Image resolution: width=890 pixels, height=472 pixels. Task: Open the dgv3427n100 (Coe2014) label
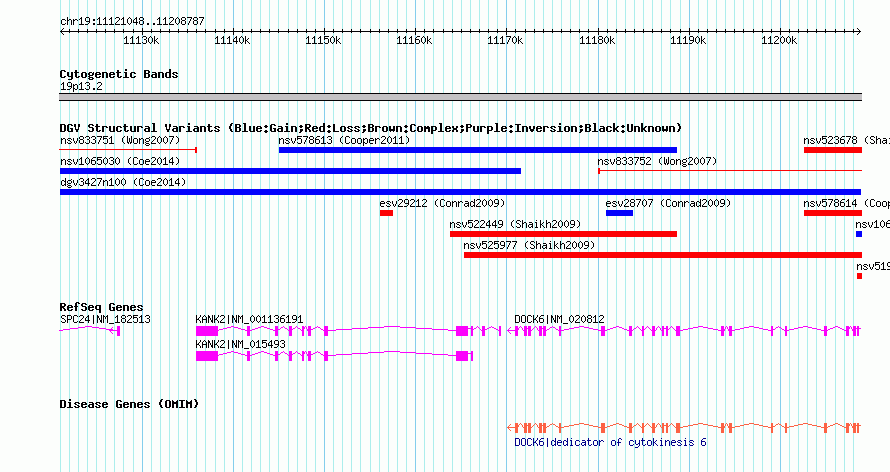coord(123,182)
